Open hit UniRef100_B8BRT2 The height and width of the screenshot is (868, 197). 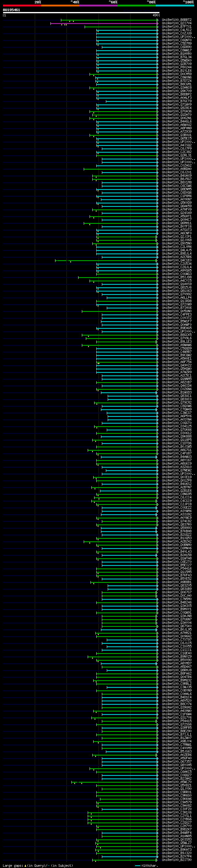[x=176, y=20]
